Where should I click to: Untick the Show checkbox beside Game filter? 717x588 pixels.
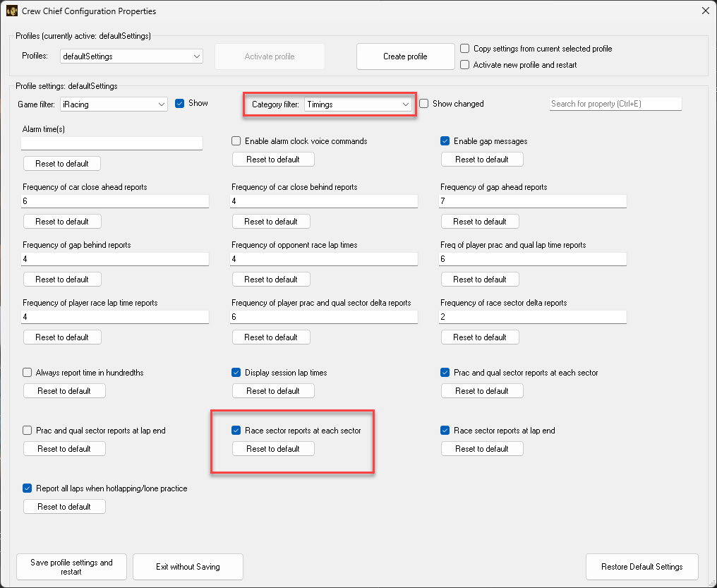(180, 103)
